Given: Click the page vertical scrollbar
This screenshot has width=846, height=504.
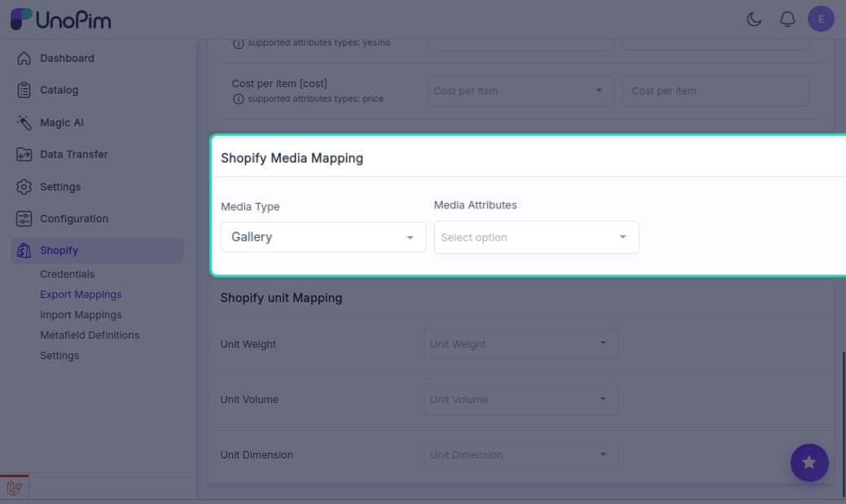Looking at the screenshot, I should (843, 423).
